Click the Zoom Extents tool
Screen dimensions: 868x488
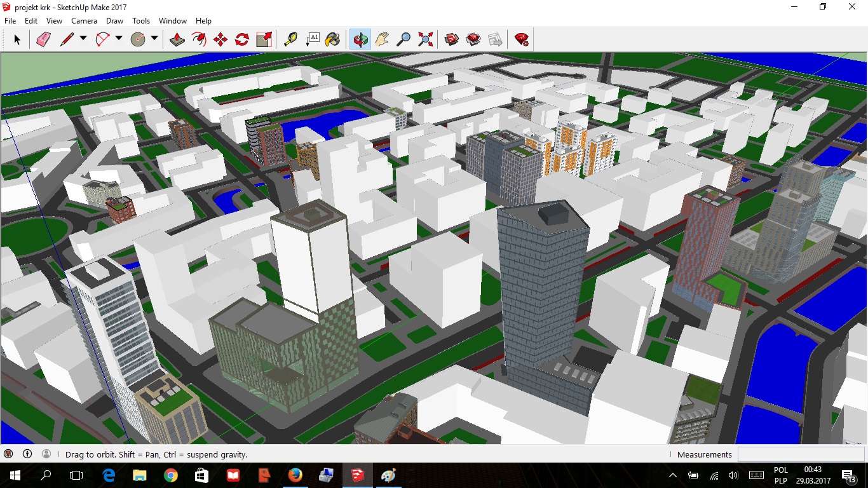coord(425,39)
